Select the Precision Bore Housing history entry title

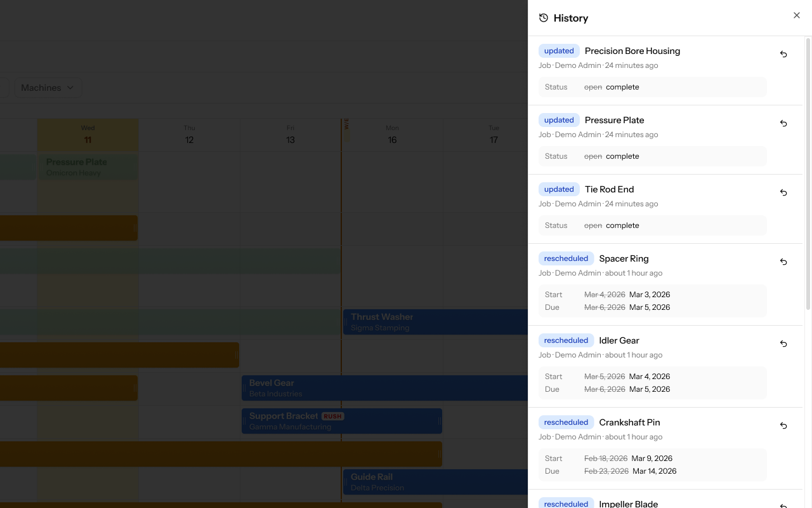click(632, 51)
